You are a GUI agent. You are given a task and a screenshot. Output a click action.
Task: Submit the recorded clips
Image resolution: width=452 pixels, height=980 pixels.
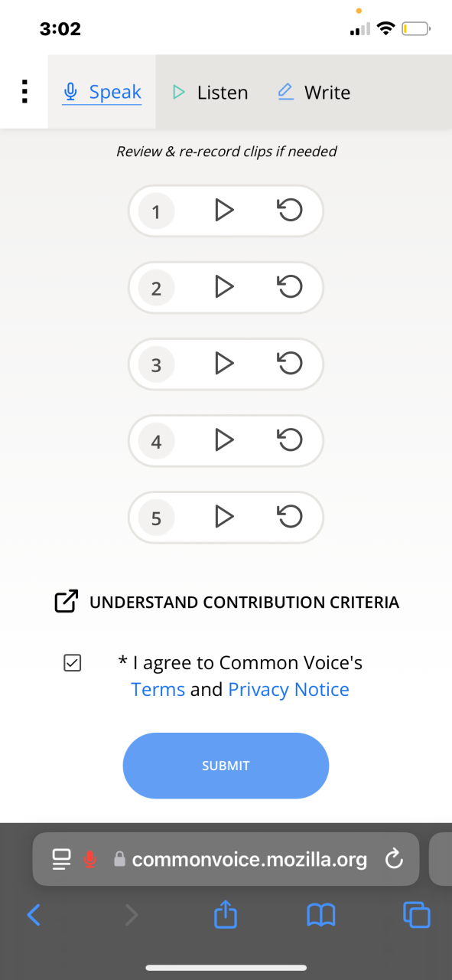[226, 766]
